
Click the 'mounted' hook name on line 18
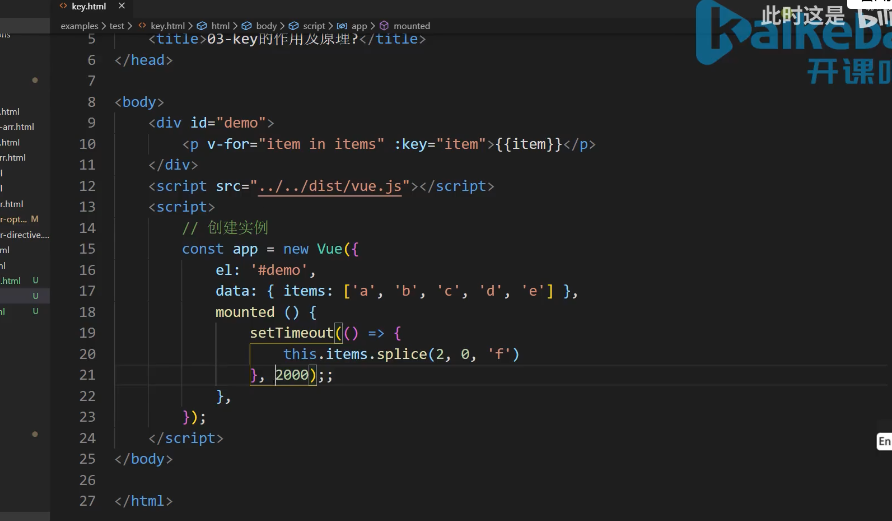(245, 312)
